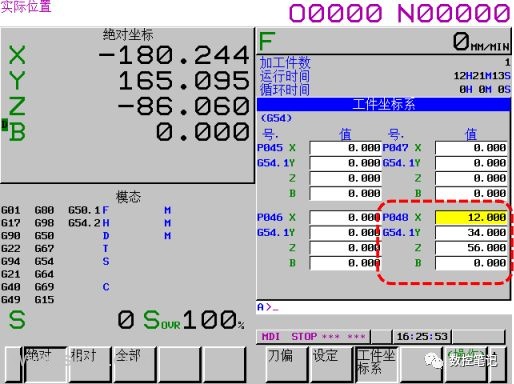Click the G17 modal code
This screenshot has width=514, height=384.
click(x=11, y=223)
